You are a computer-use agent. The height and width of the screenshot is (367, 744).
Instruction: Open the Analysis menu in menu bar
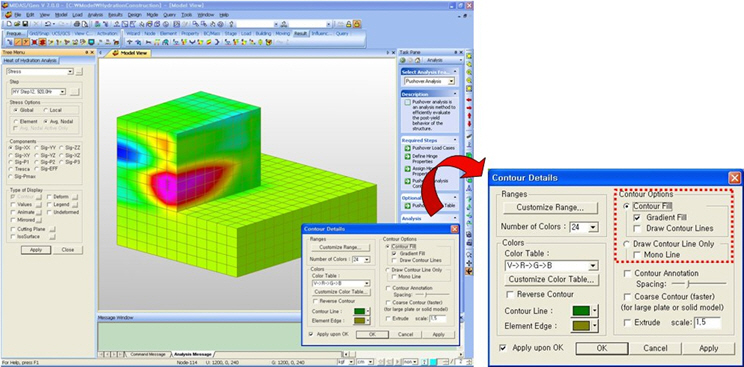click(95, 15)
